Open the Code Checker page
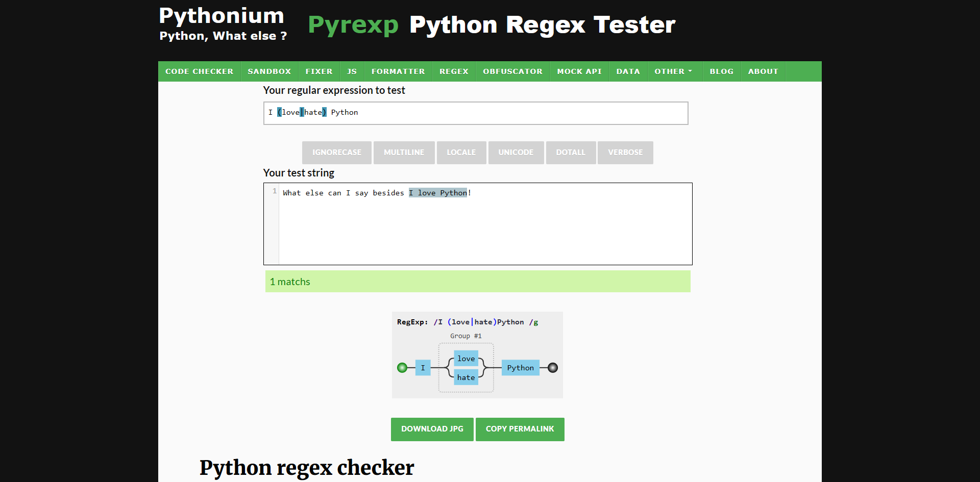Screen dimensions: 980x482 pyautogui.click(x=199, y=71)
